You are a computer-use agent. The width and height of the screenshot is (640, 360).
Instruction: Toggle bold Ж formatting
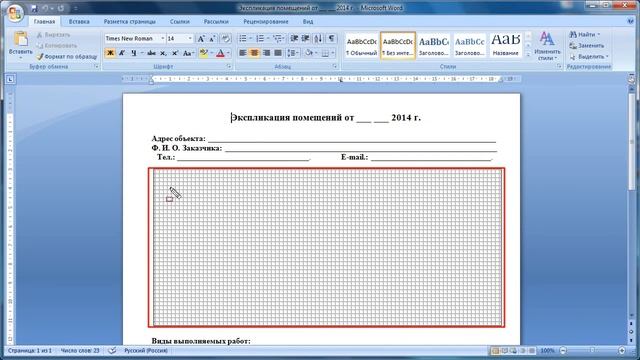coord(110,53)
